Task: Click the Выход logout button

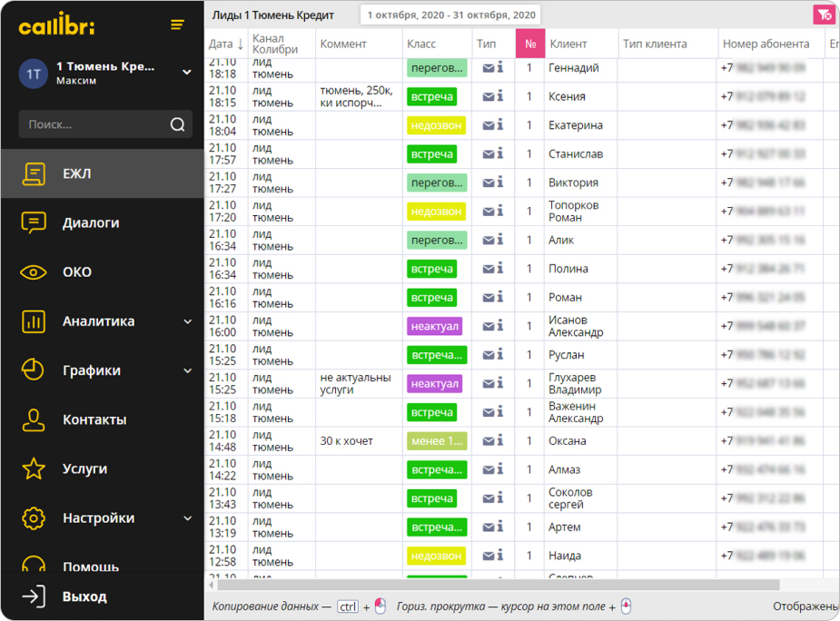Action: pos(84,596)
